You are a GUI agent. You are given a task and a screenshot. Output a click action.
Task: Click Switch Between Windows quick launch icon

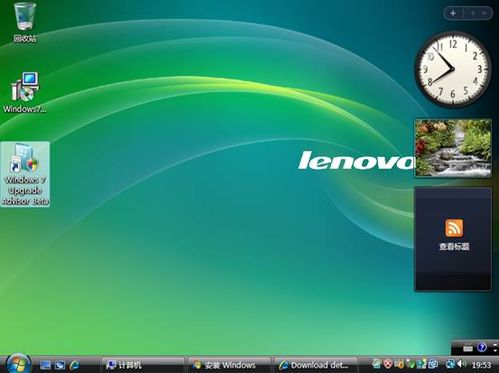(x=60, y=365)
